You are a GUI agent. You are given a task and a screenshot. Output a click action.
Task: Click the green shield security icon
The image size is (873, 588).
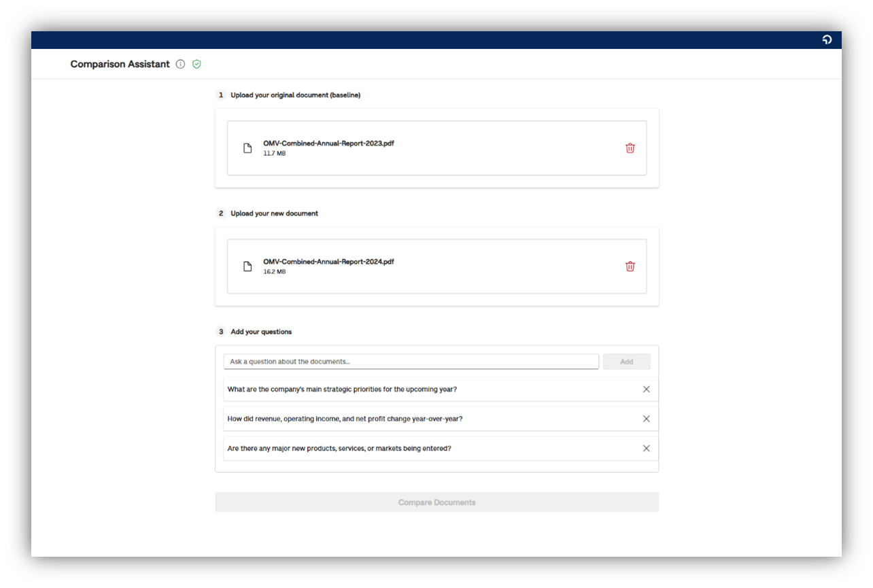[196, 64]
